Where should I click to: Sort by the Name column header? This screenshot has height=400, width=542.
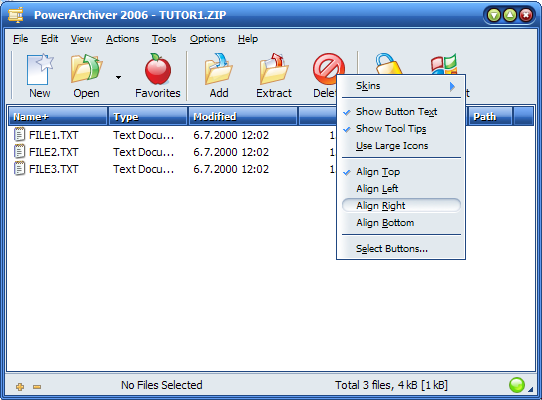(58, 117)
